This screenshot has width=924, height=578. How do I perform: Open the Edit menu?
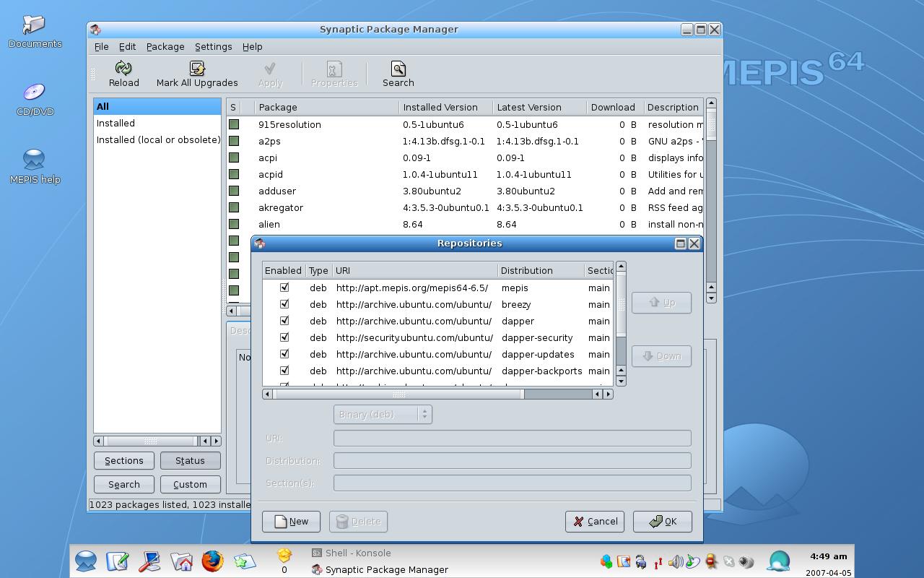(127, 47)
